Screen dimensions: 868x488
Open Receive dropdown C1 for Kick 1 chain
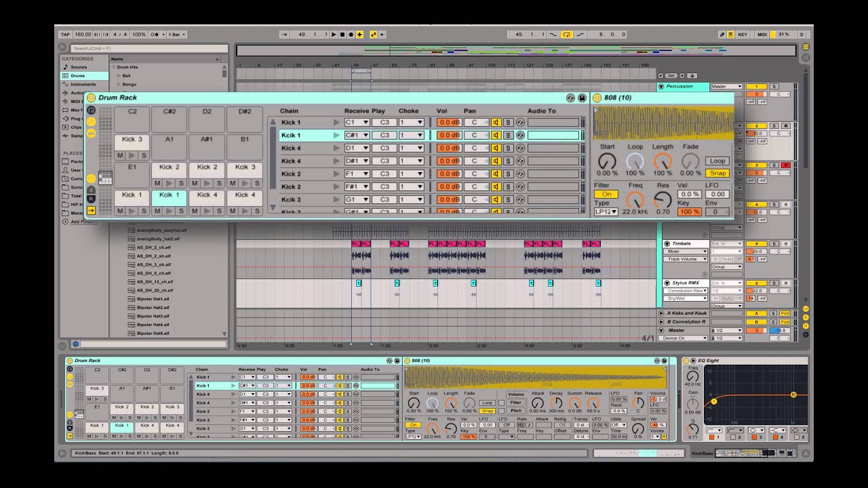tap(357, 122)
